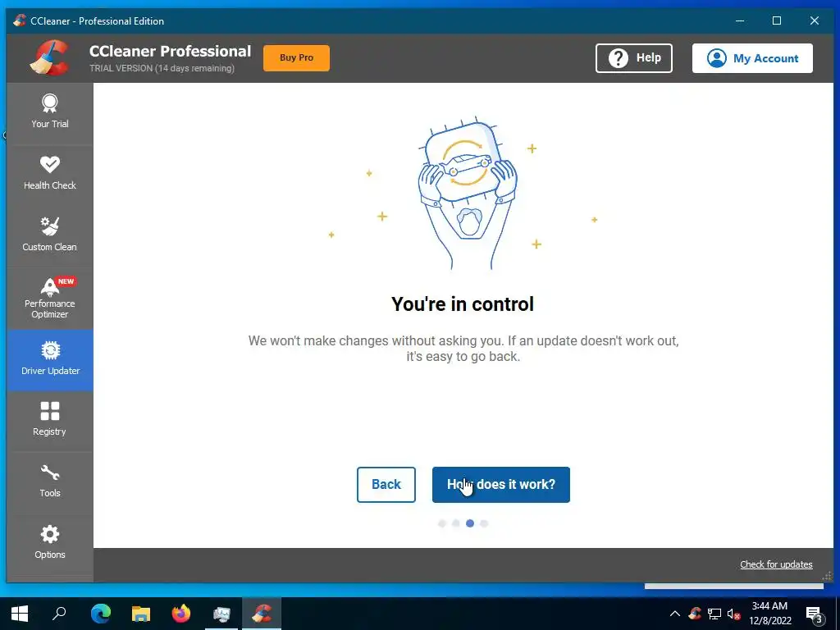Screen dimensions: 840x630
Task: Open the CCleaner taskbar icon
Action: [x=262, y=614]
